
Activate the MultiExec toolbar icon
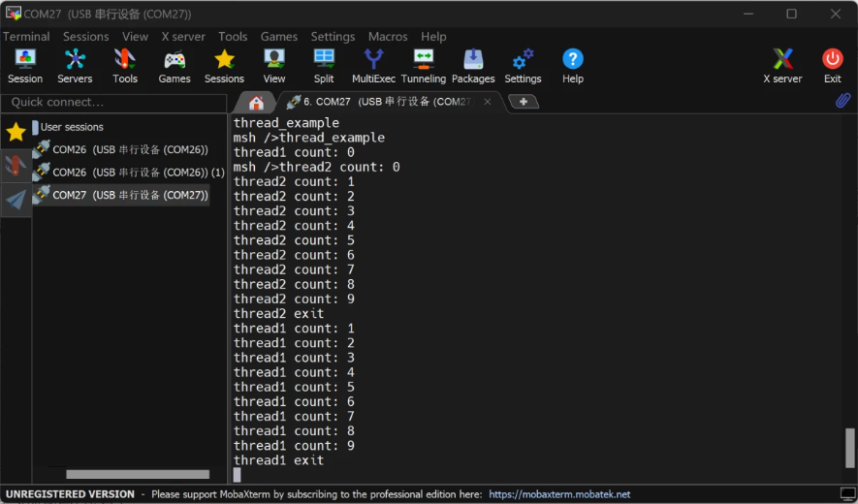[373, 66]
